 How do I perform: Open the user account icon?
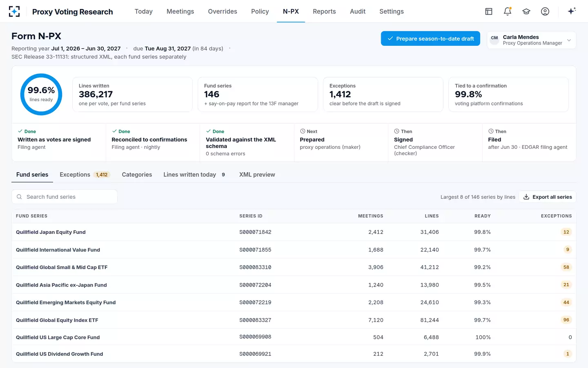point(545,11)
